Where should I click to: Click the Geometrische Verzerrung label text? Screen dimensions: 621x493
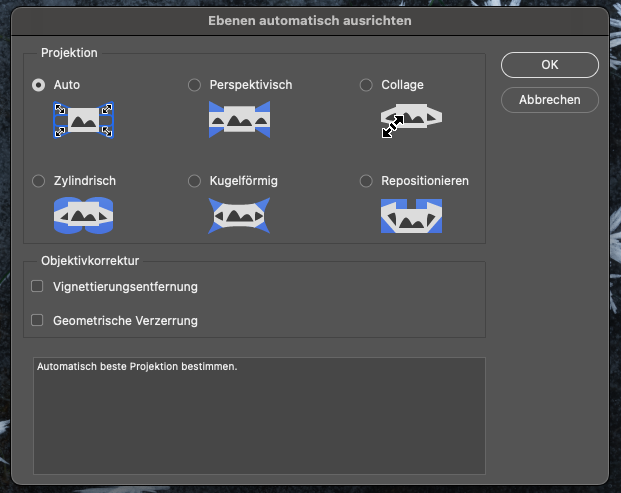click(126, 321)
